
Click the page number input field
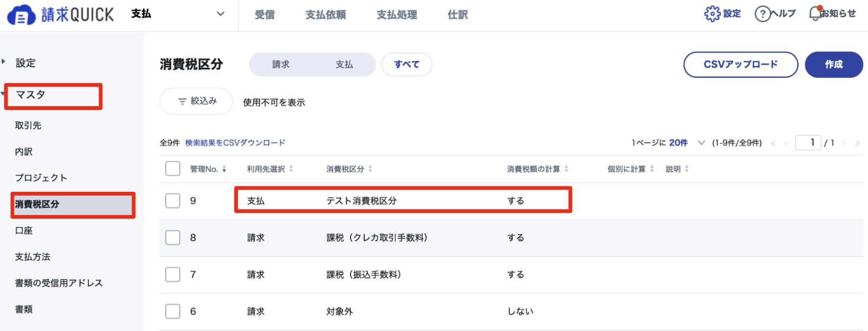coord(808,142)
